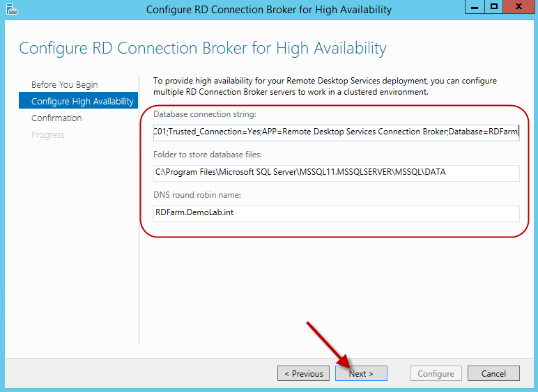
Task: Click the window title bar text
Action: click(x=269, y=10)
